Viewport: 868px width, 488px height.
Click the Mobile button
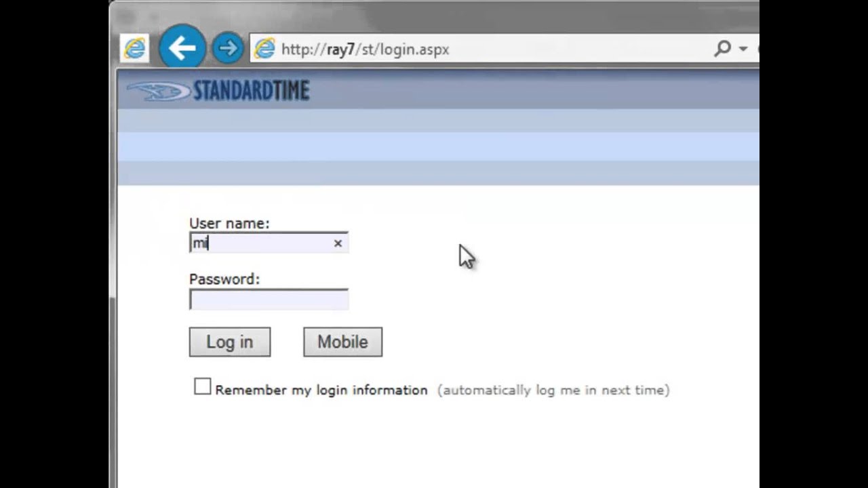coord(342,342)
